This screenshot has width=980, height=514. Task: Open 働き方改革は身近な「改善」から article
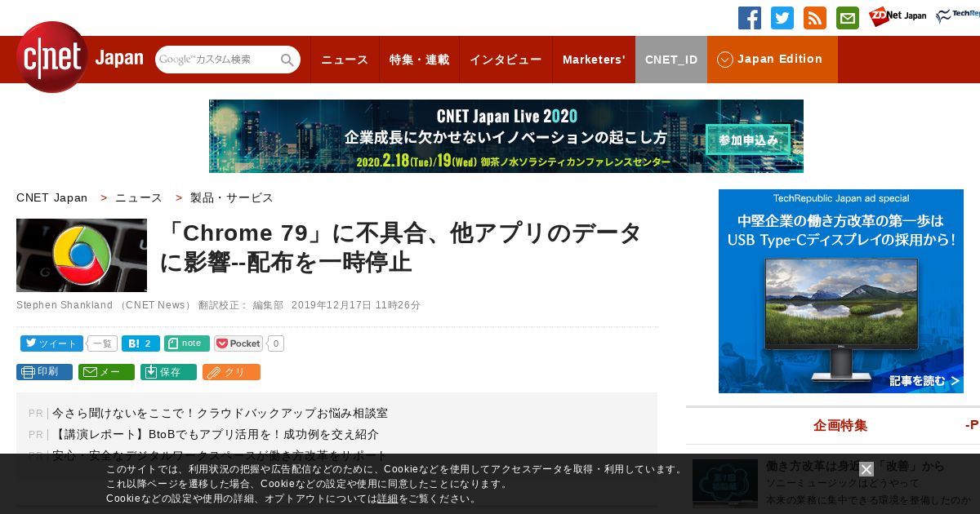click(855, 467)
